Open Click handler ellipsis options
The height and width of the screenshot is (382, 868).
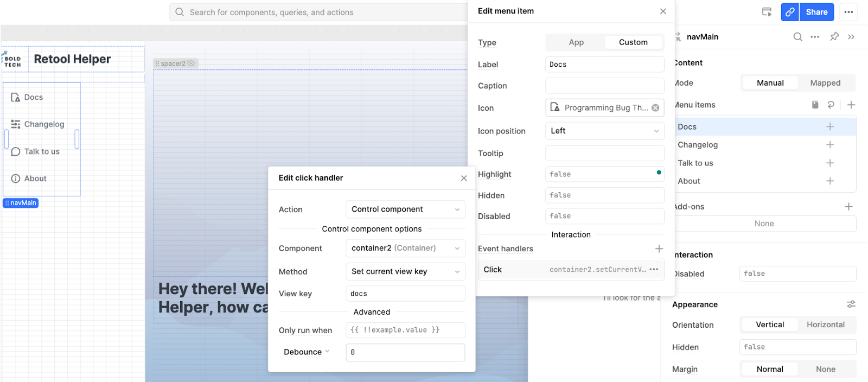654,270
